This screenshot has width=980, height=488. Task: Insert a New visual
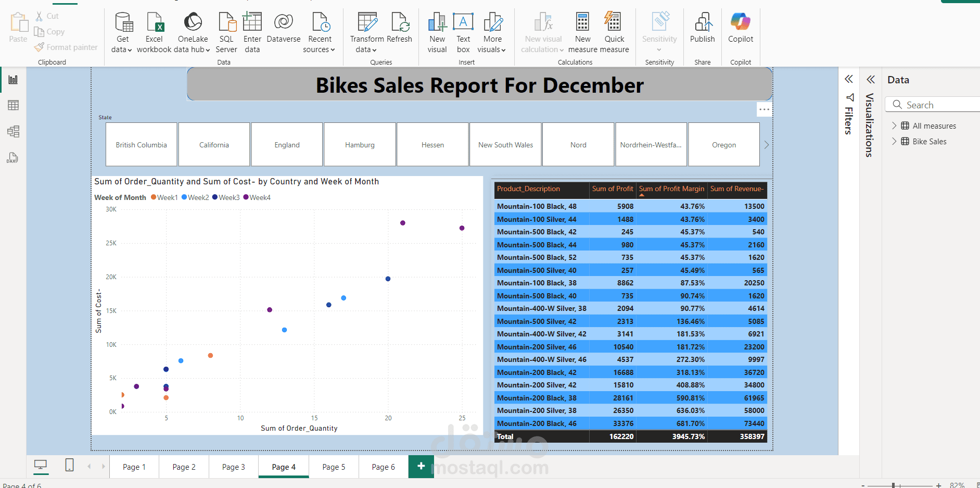[x=437, y=33]
